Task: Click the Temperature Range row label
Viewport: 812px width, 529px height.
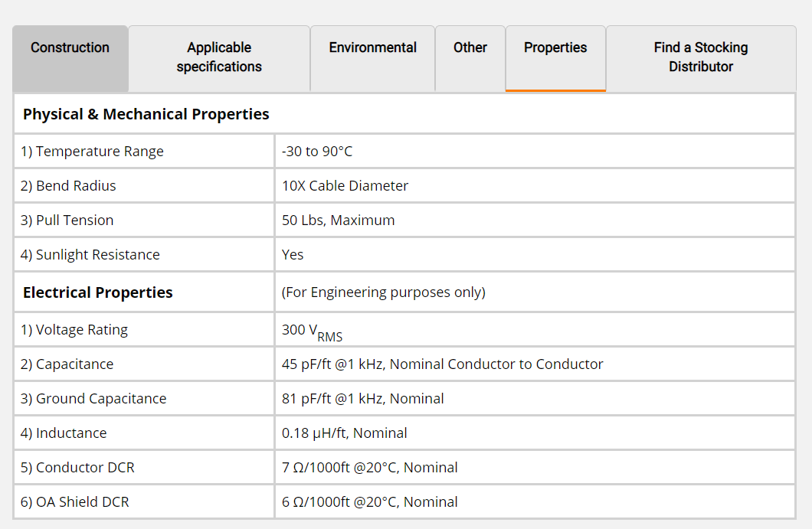Action: 92,152
